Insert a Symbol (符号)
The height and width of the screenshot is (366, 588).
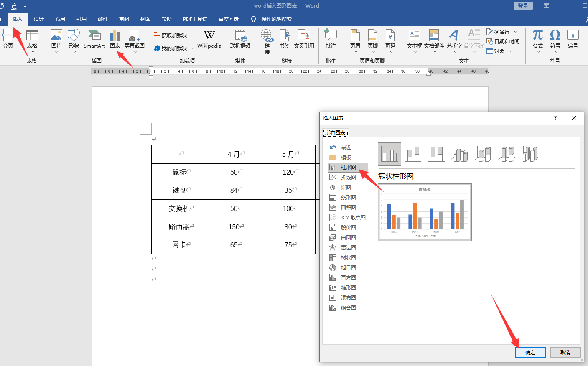(x=555, y=41)
